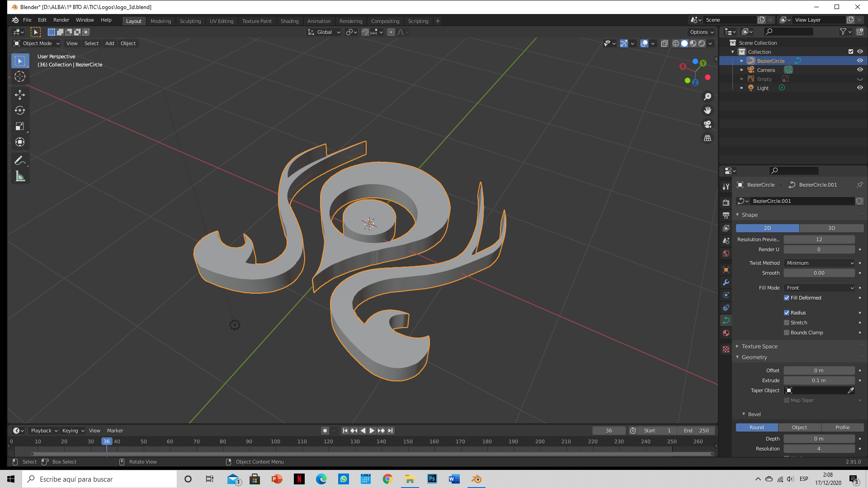
Task: Open the Fill Mode dropdown
Action: point(819,288)
